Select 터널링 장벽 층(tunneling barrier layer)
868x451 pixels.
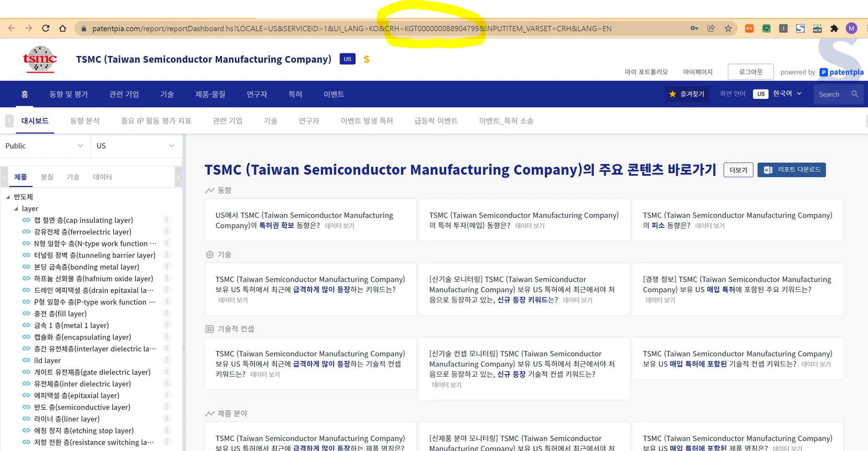tap(95, 255)
